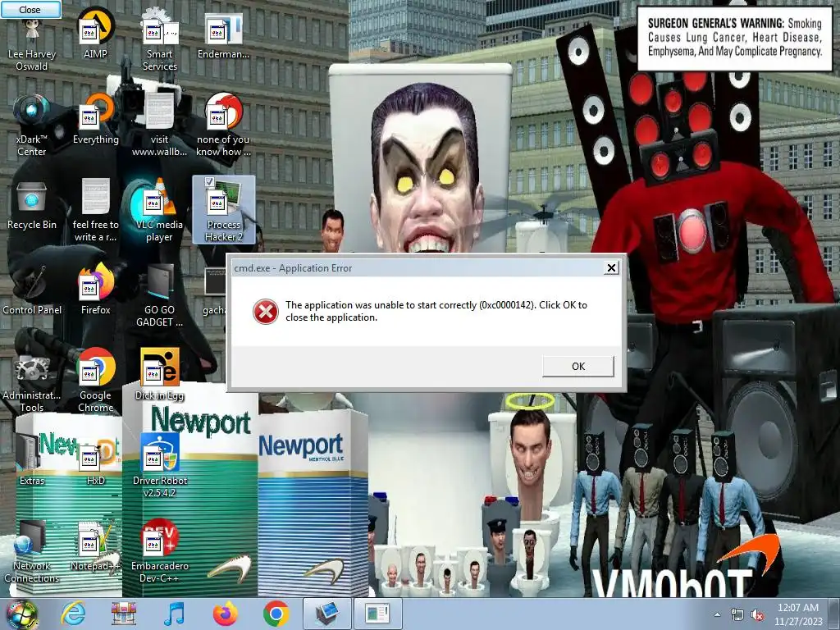This screenshot has width=840, height=630.
Task: Select the Dick in Egg desktop icon
Action: click(160, 375)
